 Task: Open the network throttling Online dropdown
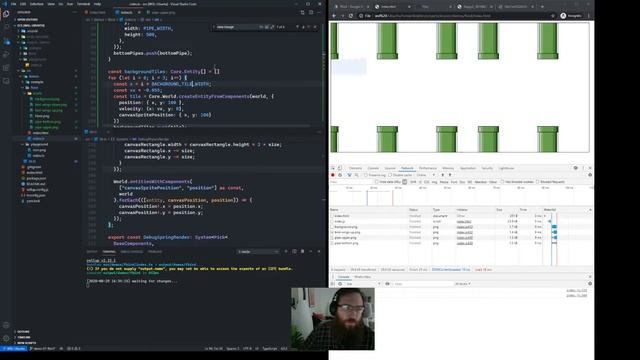point(425,175)
